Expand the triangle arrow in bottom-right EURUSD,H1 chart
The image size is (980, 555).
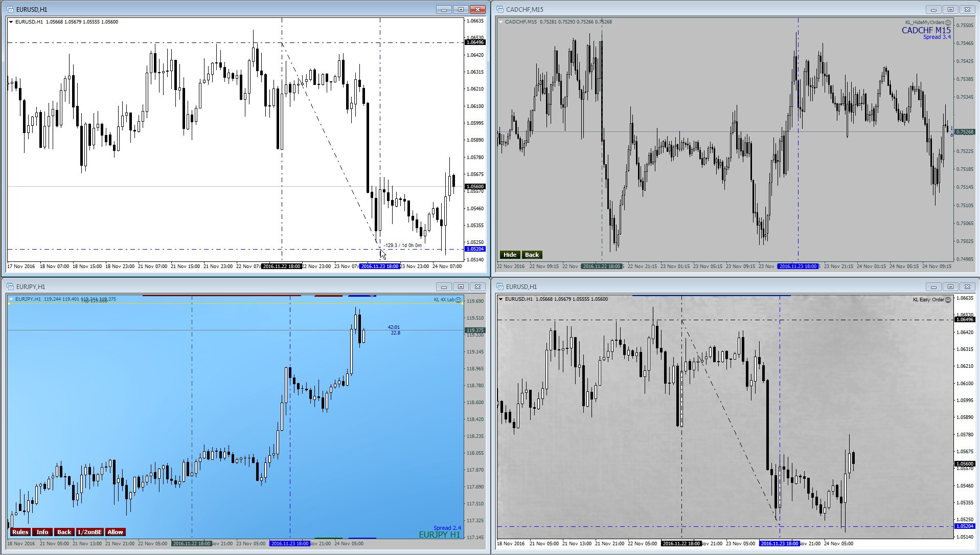pos(500,299)
